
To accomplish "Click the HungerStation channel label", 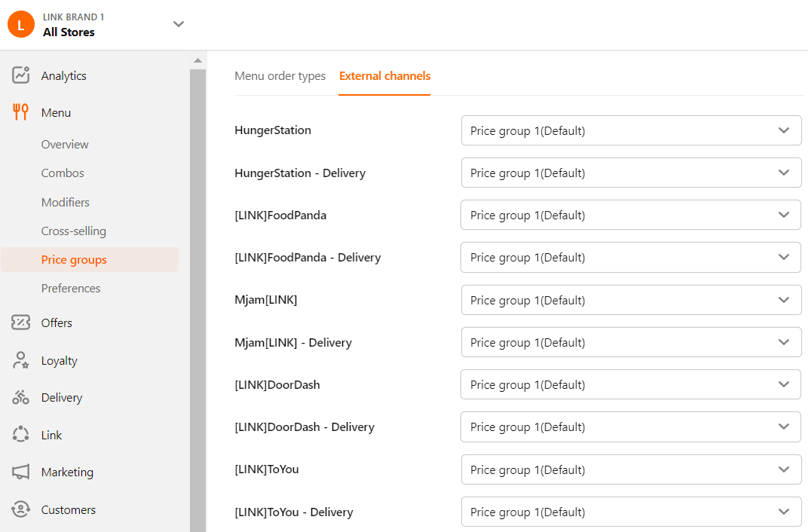I will [x=273, y=130].
